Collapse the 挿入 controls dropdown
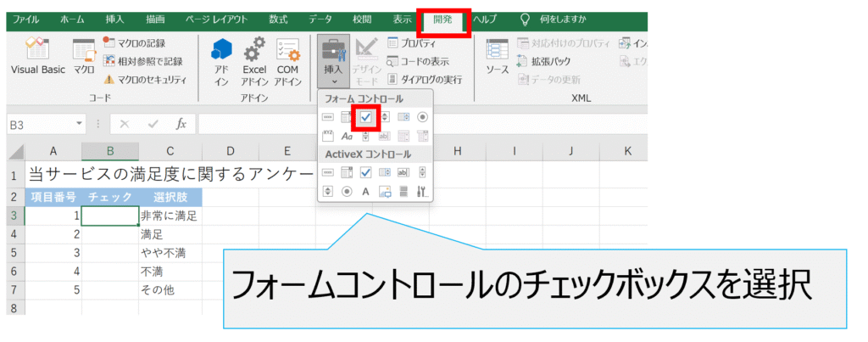Viewport: 868px width, 342px height. (x=333, y=63)
